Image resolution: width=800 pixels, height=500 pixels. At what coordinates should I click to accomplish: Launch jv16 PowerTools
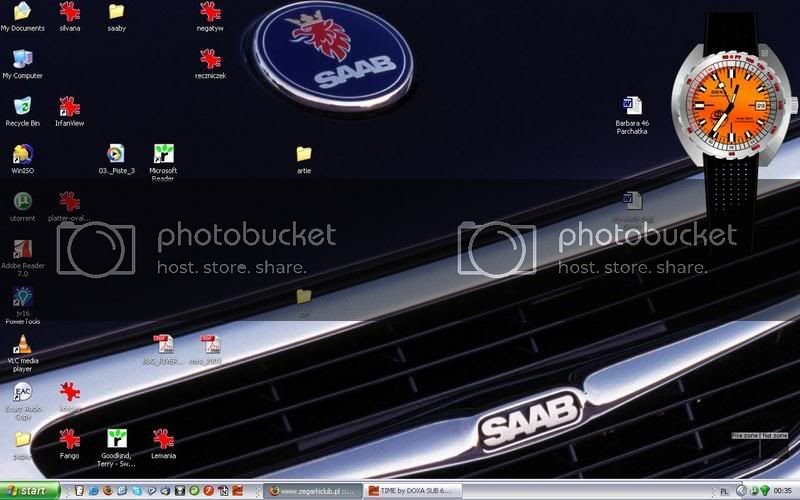(22, 305)
